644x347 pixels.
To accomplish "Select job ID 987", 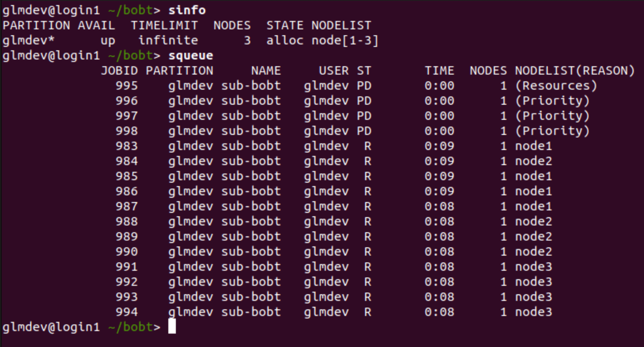I will pos(127,206).
